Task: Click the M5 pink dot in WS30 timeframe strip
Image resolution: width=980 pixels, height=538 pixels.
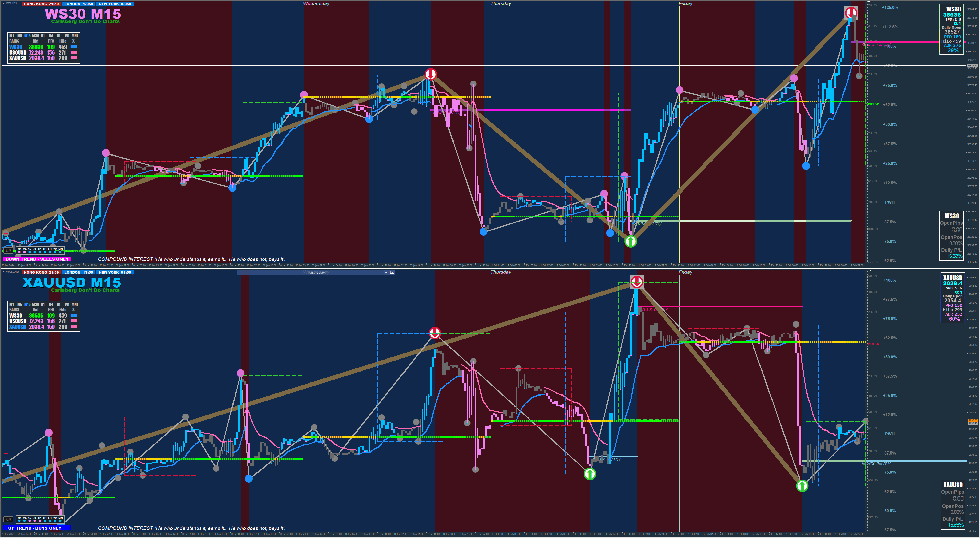Action: (x=24, y=252)
